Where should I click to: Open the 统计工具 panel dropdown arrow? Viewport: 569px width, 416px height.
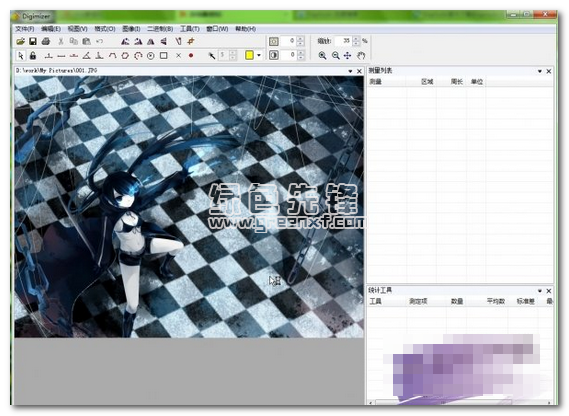click(x=540, y=291)
